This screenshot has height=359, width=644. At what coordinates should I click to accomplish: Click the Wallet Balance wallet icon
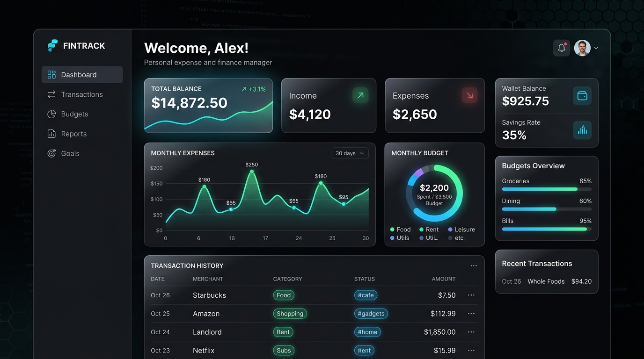(x=582, y=96)
